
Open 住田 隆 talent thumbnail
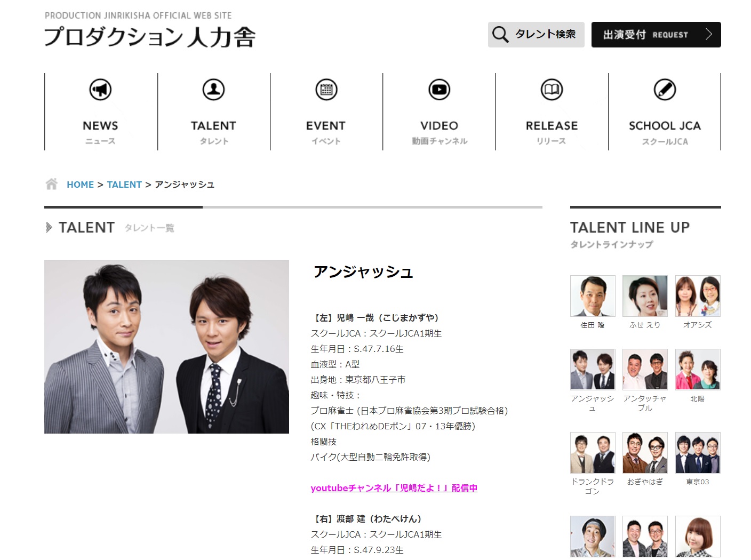593,296
